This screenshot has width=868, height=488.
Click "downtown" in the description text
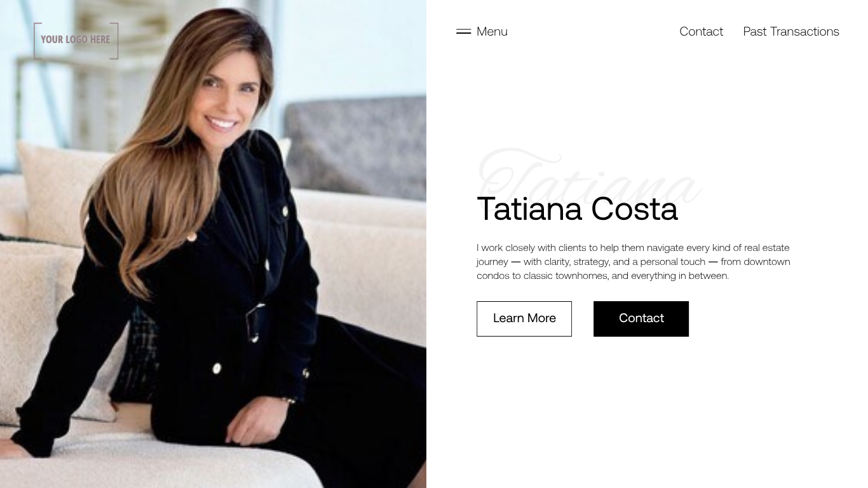coord(767,261)
